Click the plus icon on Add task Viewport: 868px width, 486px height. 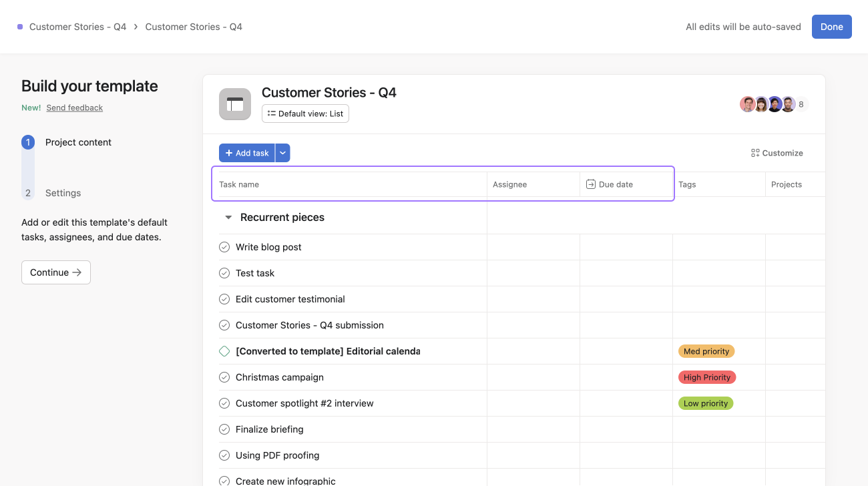tap(229, 153)
